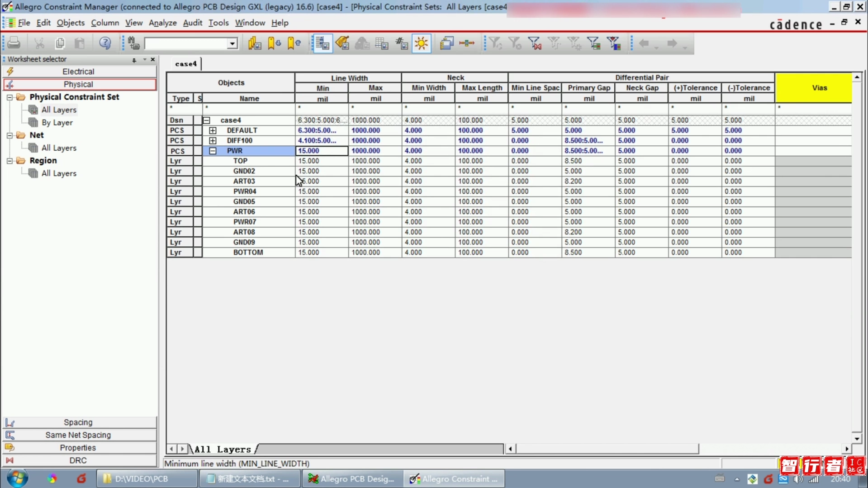
Task: Collapse the Physical Constraint Set tree node
Action: pos(9,97)
